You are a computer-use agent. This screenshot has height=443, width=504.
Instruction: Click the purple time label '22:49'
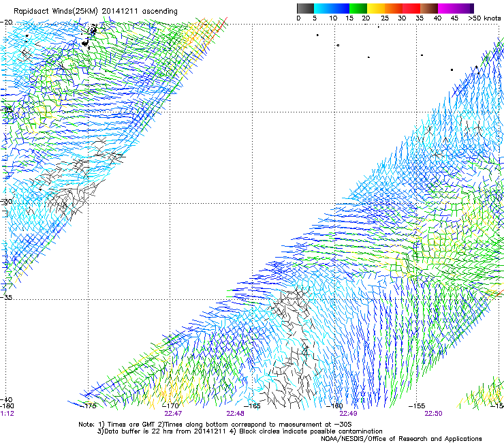348,414
